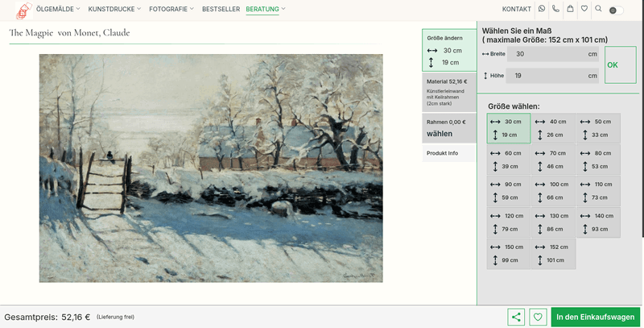Select size 50 cm x 33 cm
Viewport: 644px width, 328px height.
[x=598, y=128]
